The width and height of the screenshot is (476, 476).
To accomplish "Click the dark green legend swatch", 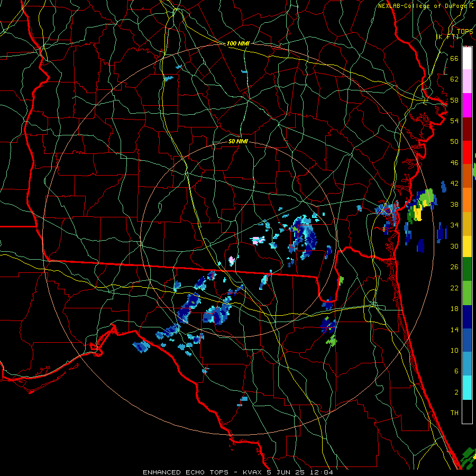I will (x=467, y=269).
